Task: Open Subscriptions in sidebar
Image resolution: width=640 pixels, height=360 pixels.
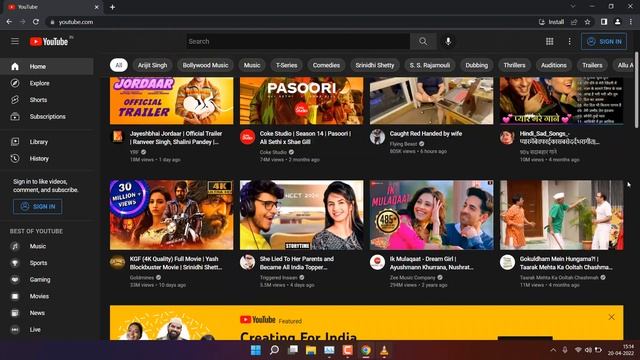Action: pos(47,117)
